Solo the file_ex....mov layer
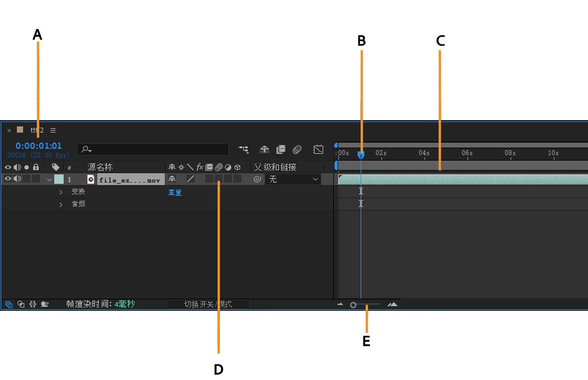588x380 pixels. (26, 179)
